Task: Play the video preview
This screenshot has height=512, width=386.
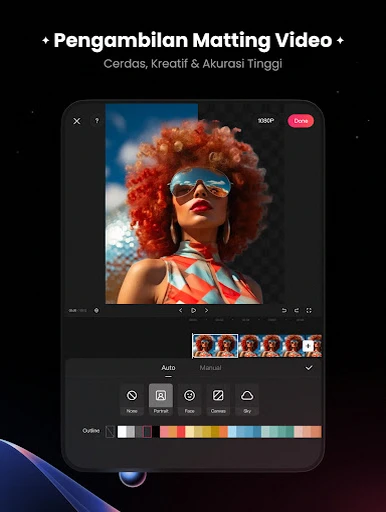Action: [x=193, y=310]
